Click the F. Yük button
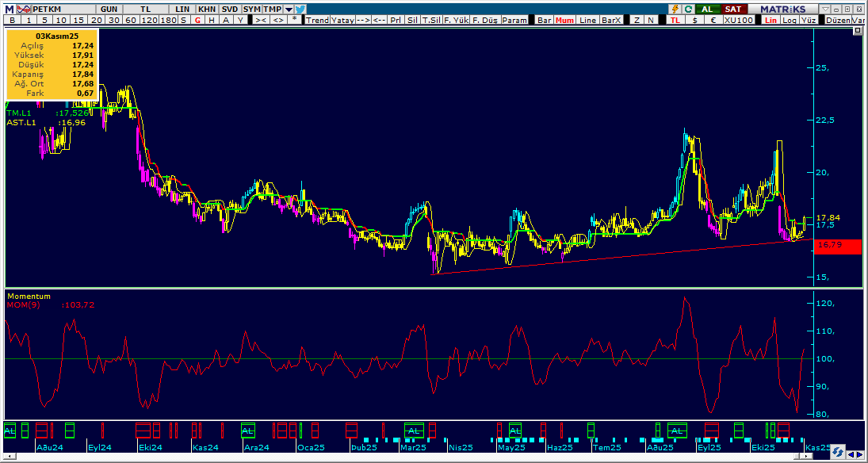This screenshot has width=868, height=463. pos(456,19)
